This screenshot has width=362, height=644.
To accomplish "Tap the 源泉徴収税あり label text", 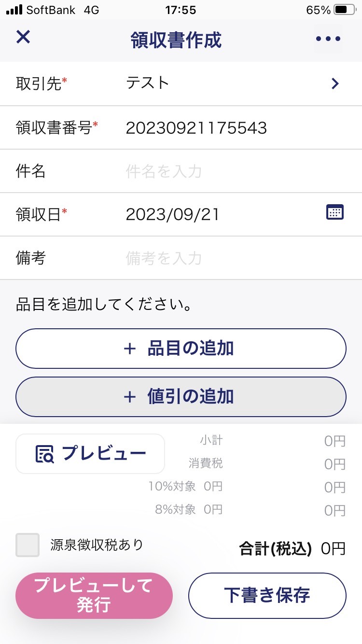I will pyautogui.click(x=97, y=545).
